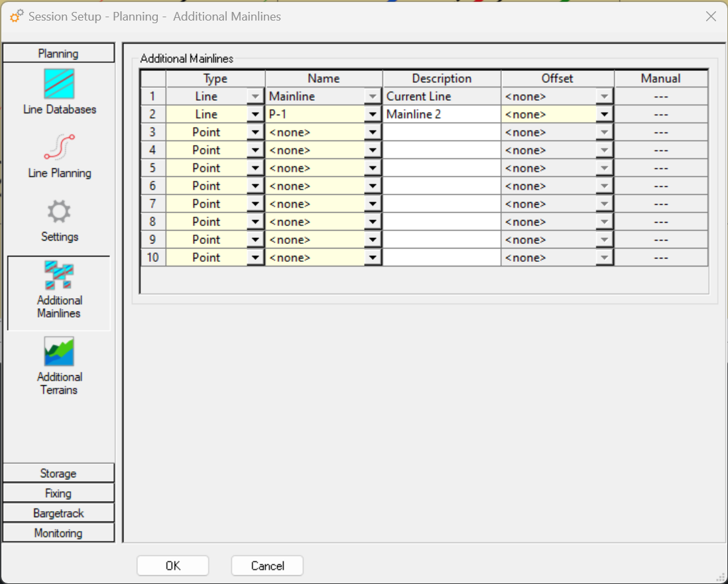Select the Additional Mainlines icon
Screen dimensions: 728x584
[x=59, y=276]
